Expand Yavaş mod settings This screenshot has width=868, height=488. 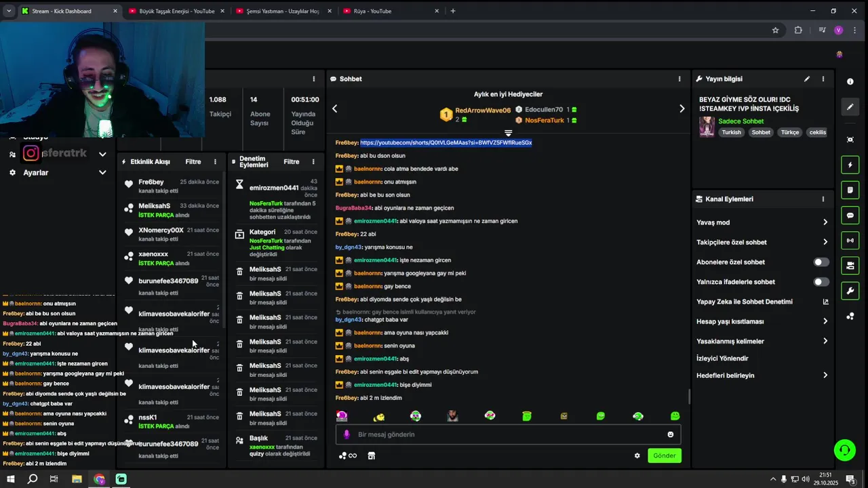762,222
